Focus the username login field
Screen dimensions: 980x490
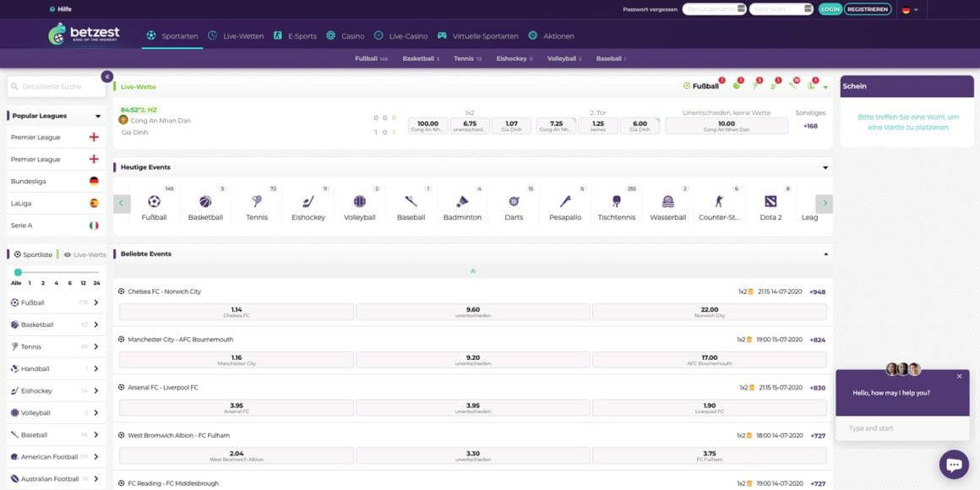point(715,9)
